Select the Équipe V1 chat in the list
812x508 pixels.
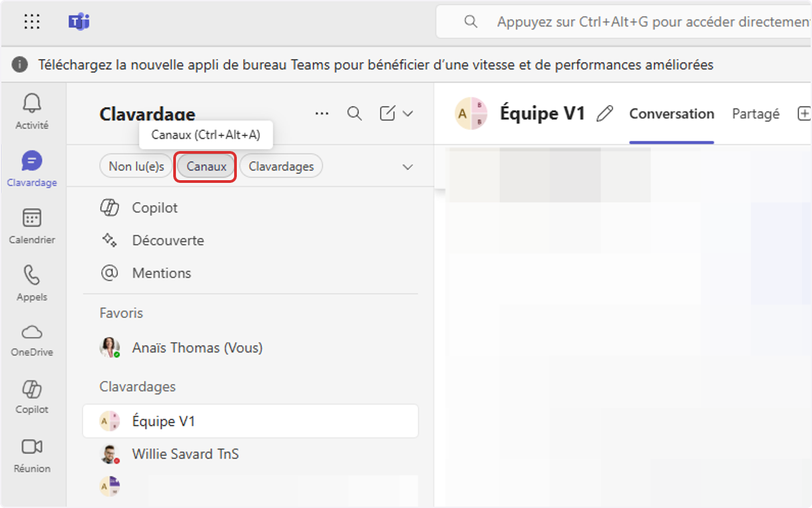pos(250,421)
